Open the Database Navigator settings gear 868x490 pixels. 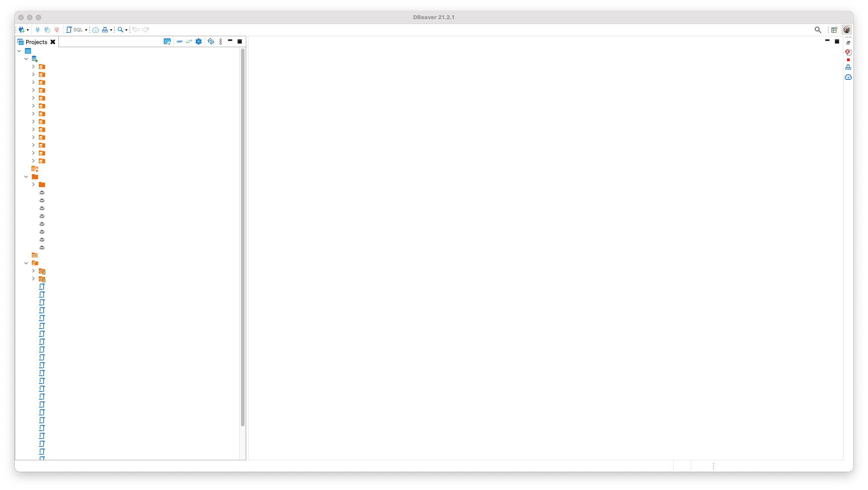(x=199, y=41)
